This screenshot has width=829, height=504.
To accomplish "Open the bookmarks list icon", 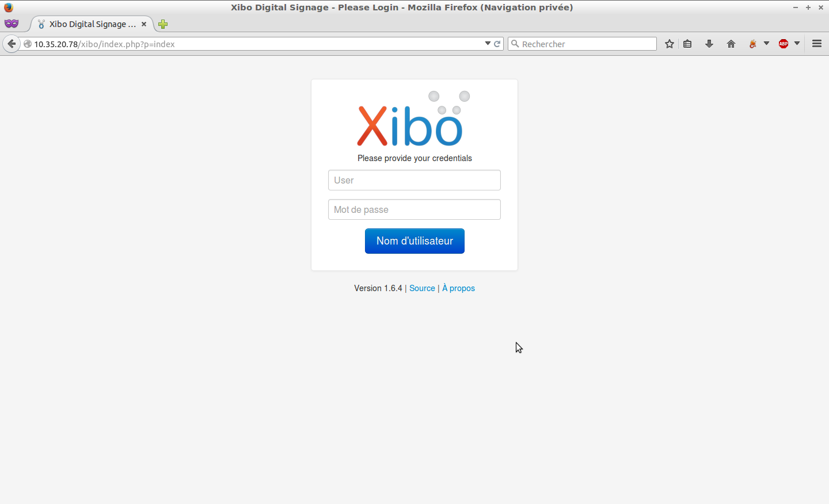I will point(687,44).
